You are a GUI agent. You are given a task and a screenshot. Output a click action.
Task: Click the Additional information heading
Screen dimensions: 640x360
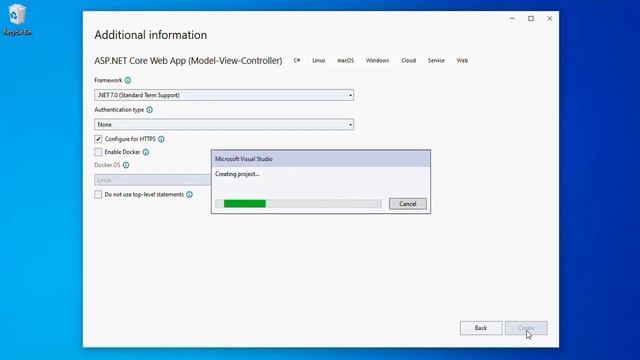(x=151, y=35)
